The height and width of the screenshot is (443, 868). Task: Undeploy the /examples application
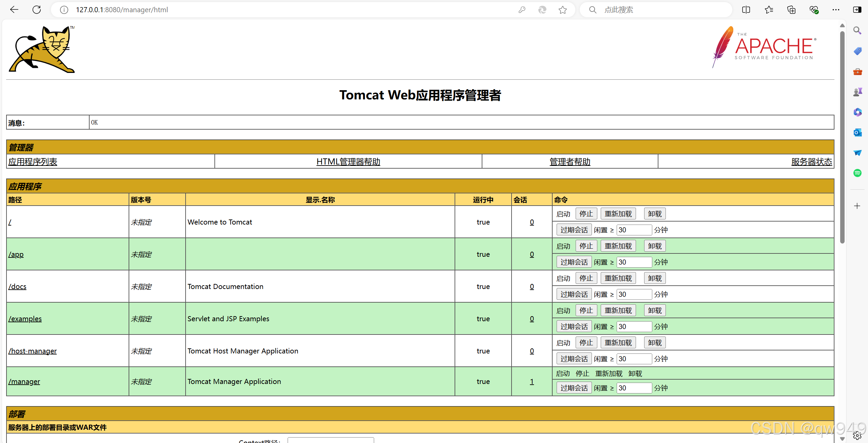coord(655,310)
